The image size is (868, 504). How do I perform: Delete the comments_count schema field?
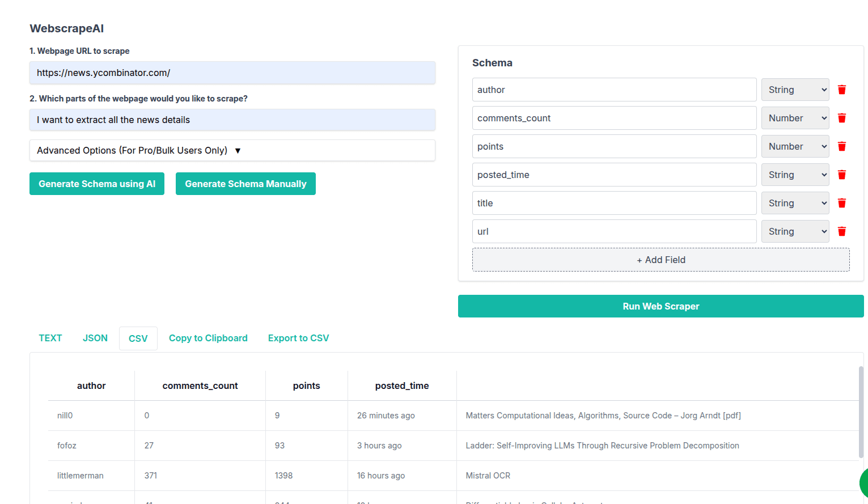tap(842, 118)
